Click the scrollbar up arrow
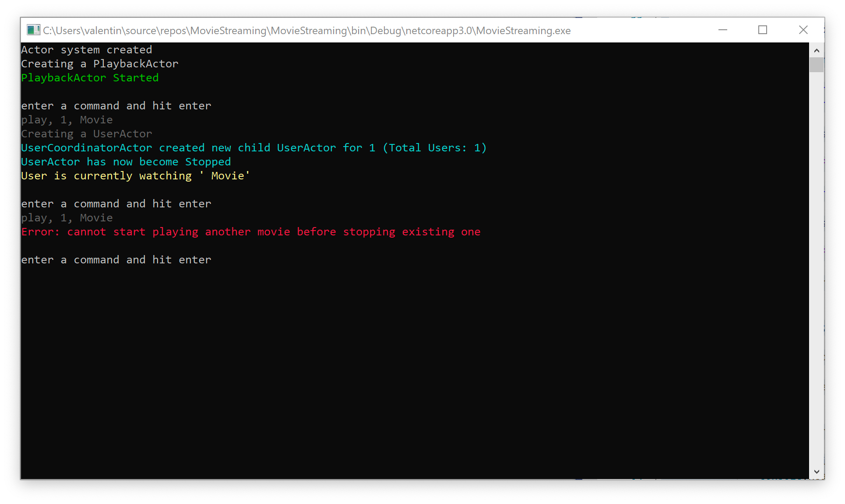The height and width of the screenshot is (504, 845). click(x=817, y=50)
